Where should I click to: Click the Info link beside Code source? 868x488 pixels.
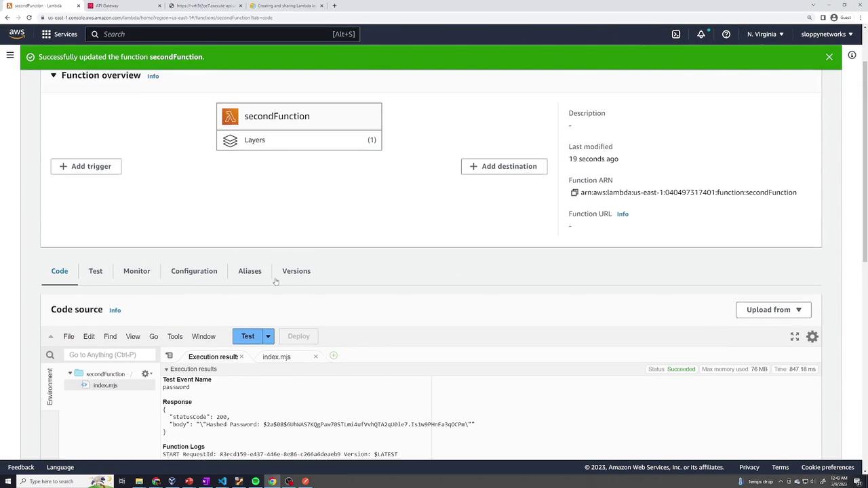click(115, 310)
